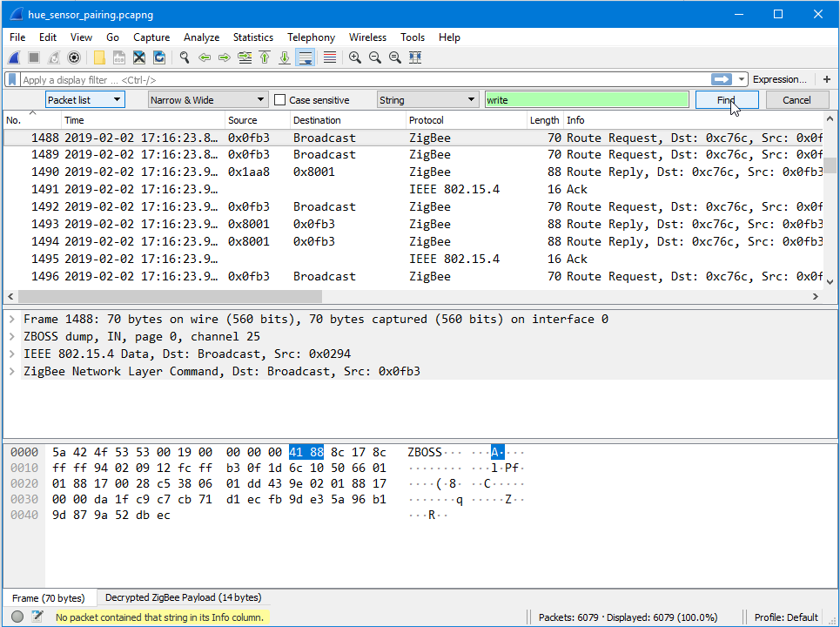
Task: Click the resize columns icon
Action: click(415, 57)
